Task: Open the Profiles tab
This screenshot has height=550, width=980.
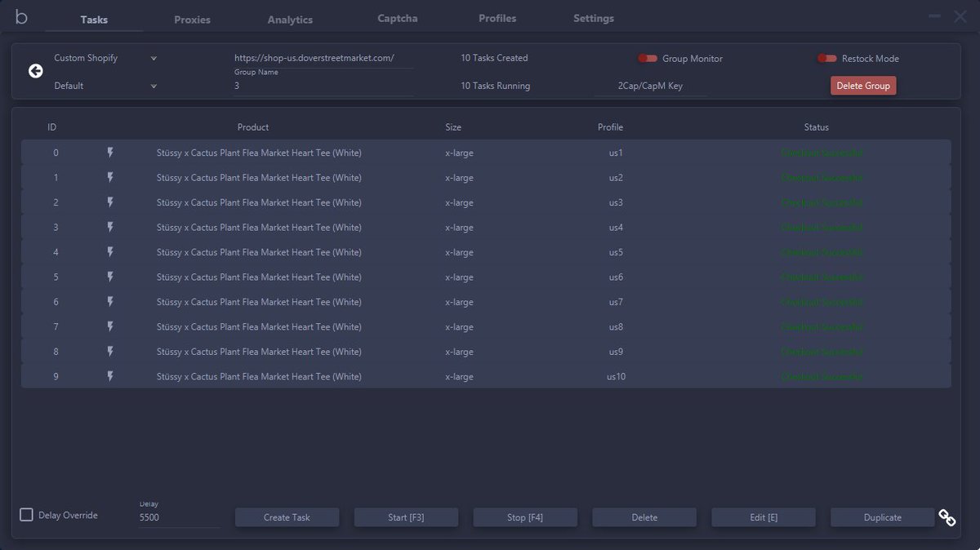Action: (x=497, y=18)
